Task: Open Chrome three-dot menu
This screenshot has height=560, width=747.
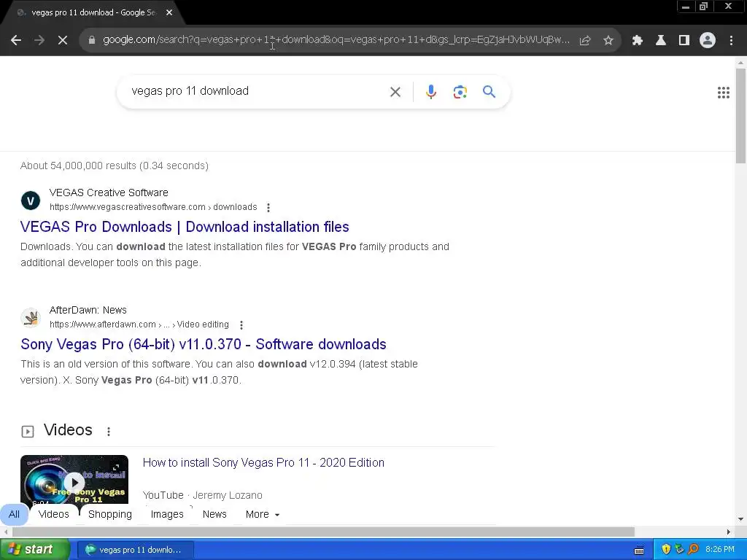Action: point(731,41)
